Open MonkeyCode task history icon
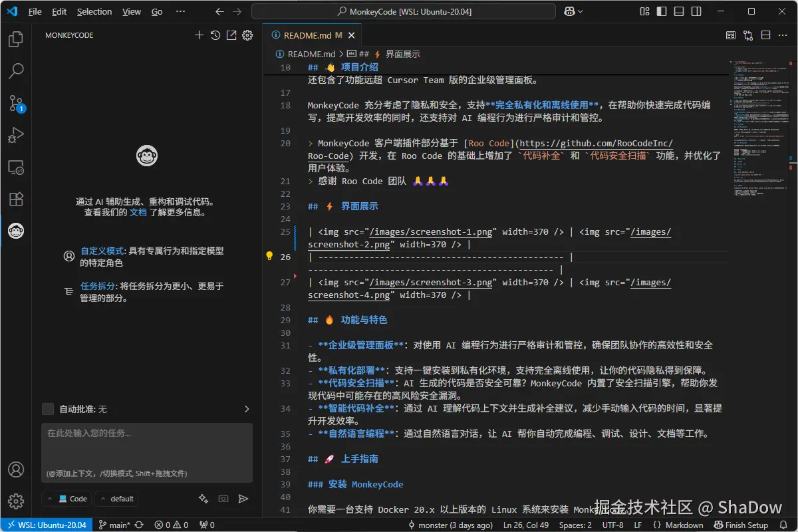Screen dimensions: 798x532 [x=215, y=35]
